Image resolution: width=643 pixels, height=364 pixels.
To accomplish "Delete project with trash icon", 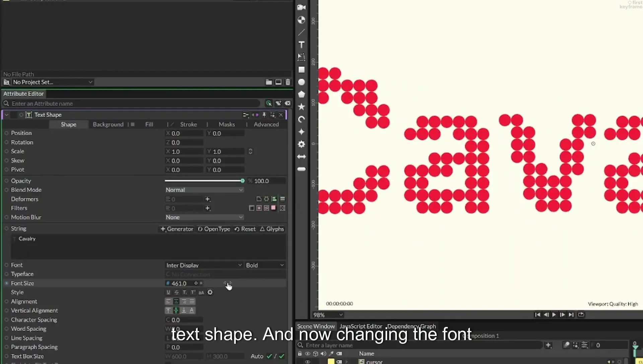I will 288,82.
